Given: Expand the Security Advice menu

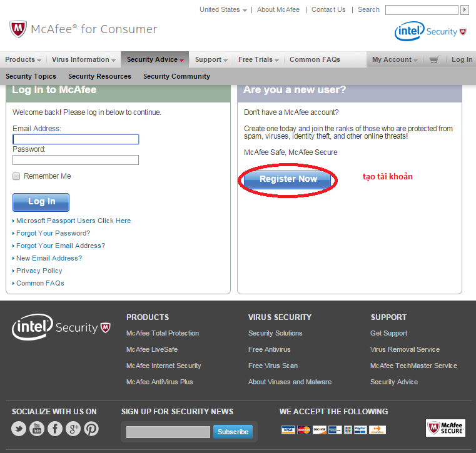Looking at the screenshot, I should coord(155,59).
